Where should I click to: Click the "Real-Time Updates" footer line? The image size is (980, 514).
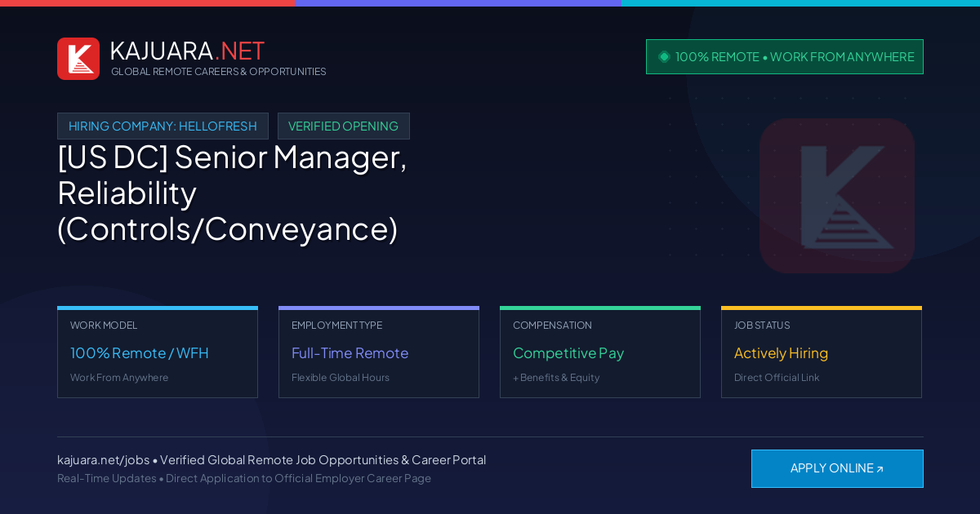coord(244,478)
